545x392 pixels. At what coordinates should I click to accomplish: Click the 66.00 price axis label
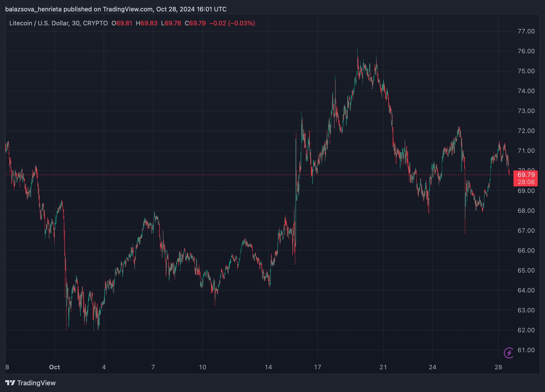[526, 251]
